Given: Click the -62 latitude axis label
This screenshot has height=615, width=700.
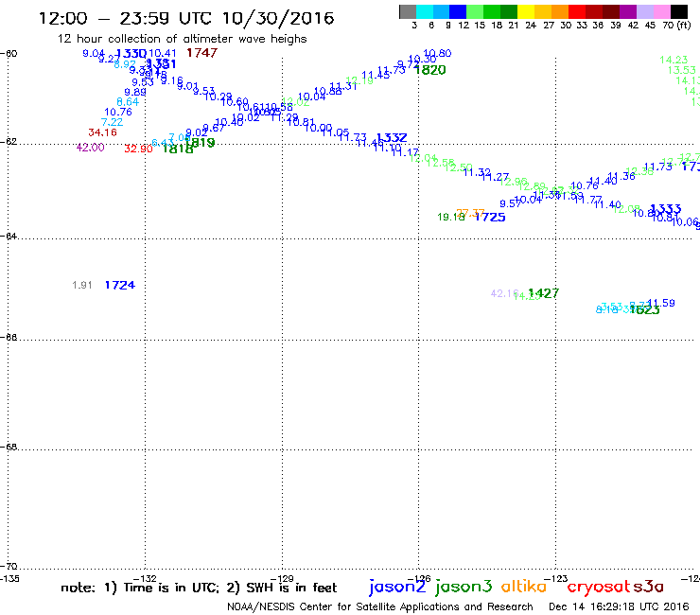Looking at the screenshot, I should click(9, 142).
